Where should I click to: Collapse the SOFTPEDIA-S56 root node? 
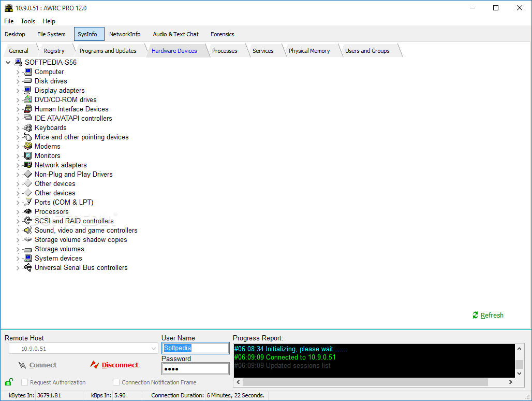(8, 62)
